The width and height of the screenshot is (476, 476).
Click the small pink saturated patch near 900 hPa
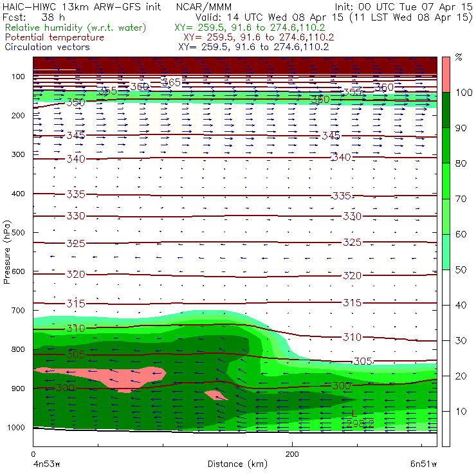tap(216, 395)
